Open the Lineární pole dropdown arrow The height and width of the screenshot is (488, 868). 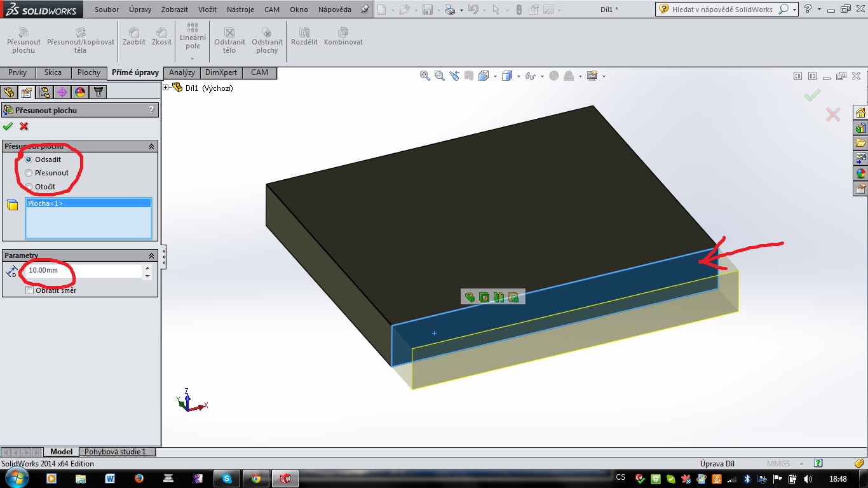[193, 58]
